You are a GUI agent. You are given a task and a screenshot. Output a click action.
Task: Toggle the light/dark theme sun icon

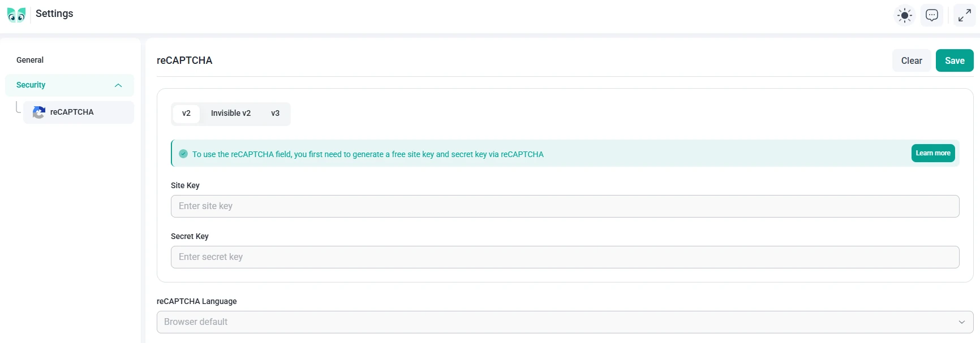point(905,15)
